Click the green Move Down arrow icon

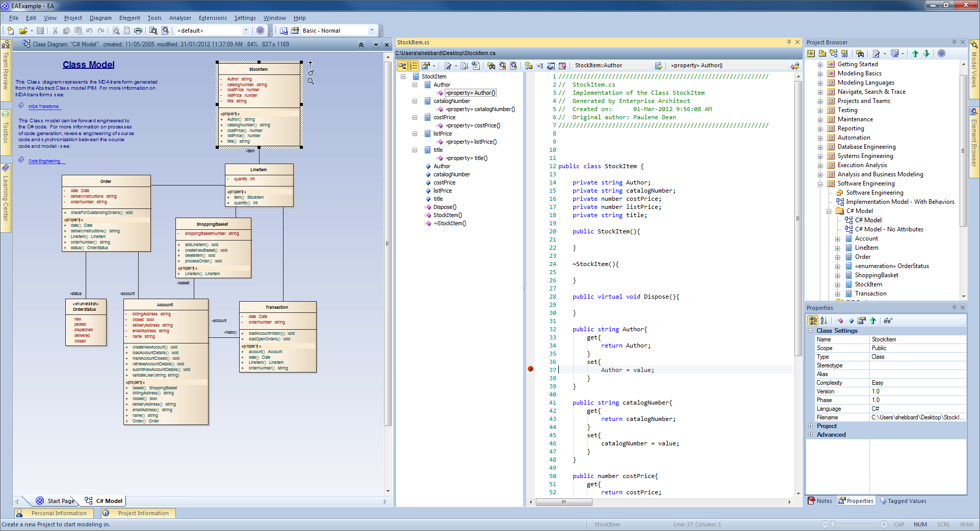coord(926,54)
